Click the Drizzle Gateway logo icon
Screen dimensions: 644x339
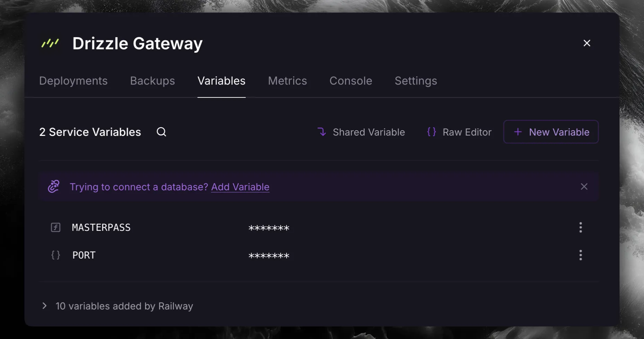(x=50, y=43)
